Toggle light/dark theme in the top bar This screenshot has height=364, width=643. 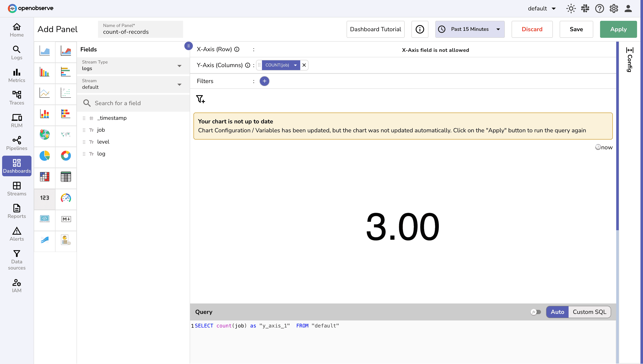coord(571,8)
